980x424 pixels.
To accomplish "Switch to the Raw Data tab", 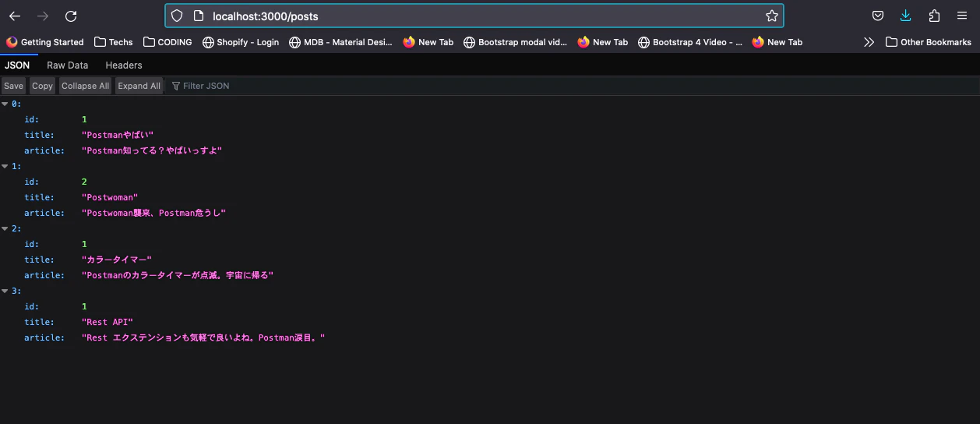I will [x=68, y=65].
